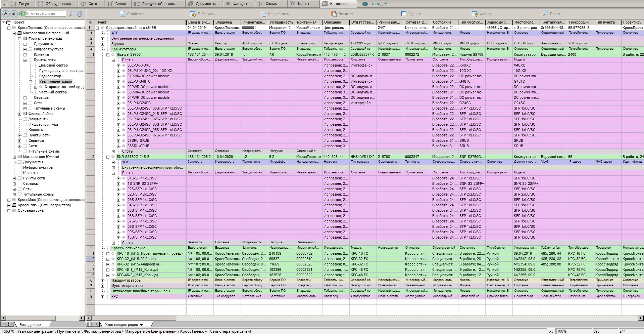Select the КРС-16_(М15_Проектируемый проезд) row
Screen dimensions: 644x334
[x=149, y=254]
